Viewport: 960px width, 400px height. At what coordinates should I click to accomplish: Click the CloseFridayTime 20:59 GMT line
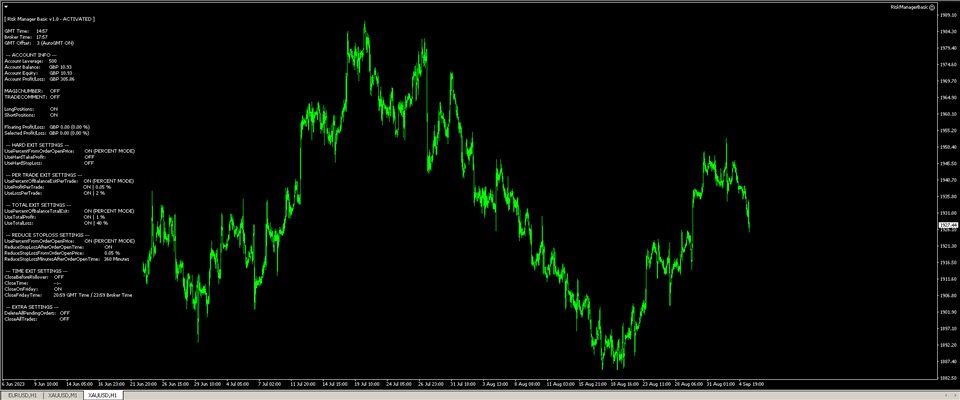(x=68, y=295)
